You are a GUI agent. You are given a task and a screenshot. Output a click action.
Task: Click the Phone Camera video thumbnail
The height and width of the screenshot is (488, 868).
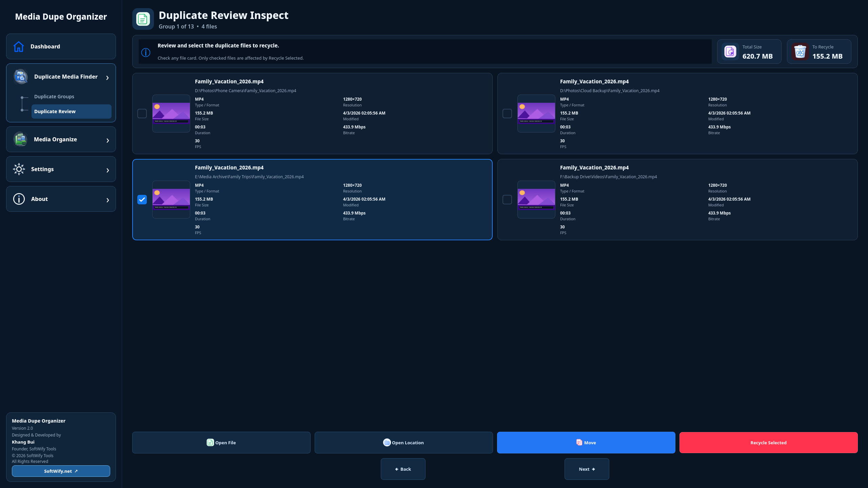coord(171,114)
